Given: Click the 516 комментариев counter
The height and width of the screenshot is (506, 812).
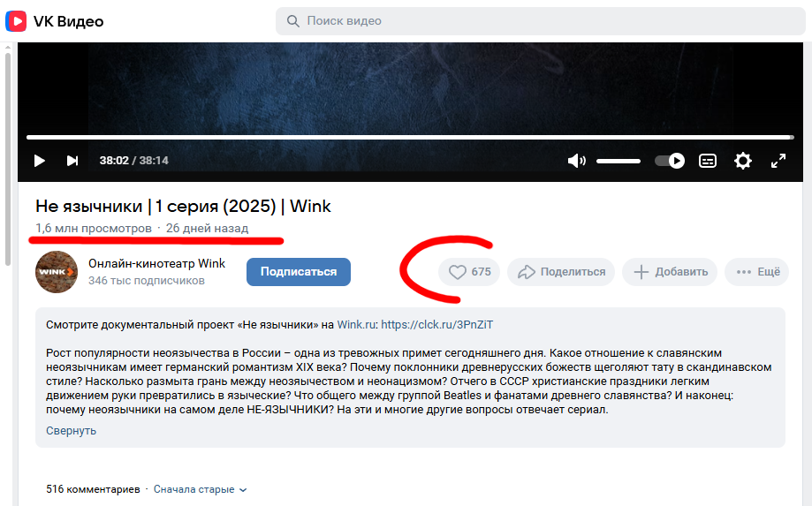Looking at the screenshot, I should point(93,489).
